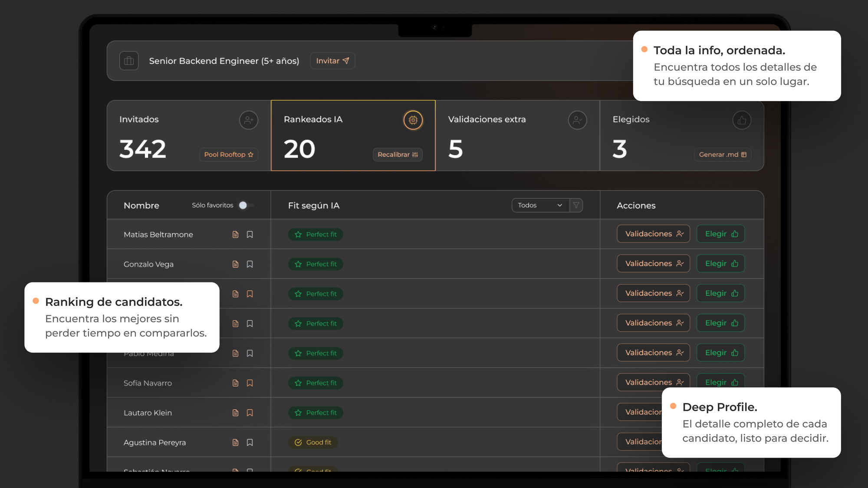Viewport: 868px width, 488px height.
Task: Open the Rankeados IA card
Action: tap(353, 135)
